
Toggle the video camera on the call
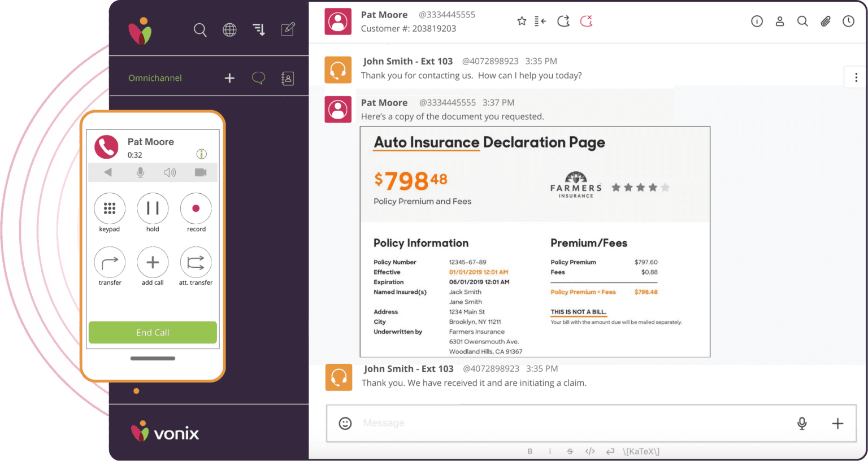click(x=201, y=172)
